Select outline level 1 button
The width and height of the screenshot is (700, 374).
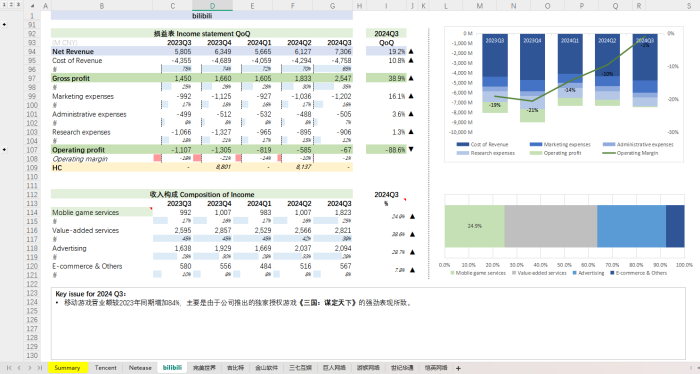tap(4, 4)
